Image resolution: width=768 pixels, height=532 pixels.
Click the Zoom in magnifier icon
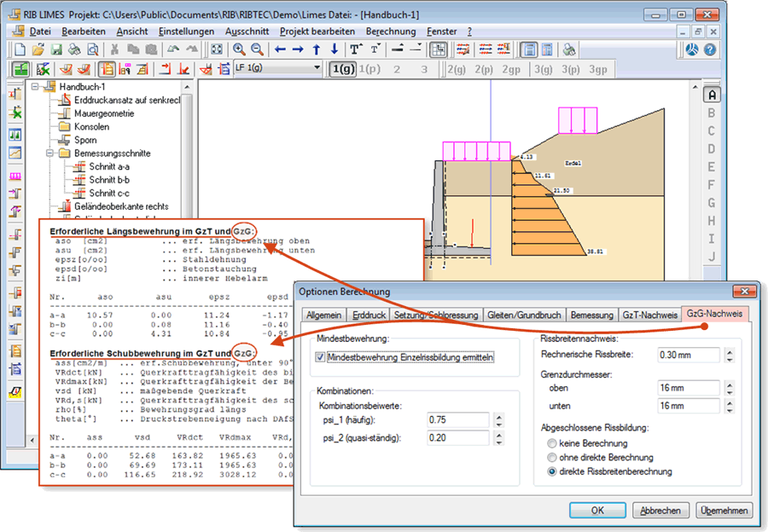point(239,49)
